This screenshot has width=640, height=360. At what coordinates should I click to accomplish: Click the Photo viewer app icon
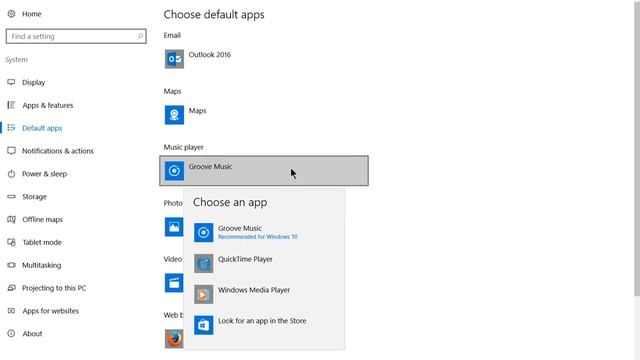tap(174, 227)
